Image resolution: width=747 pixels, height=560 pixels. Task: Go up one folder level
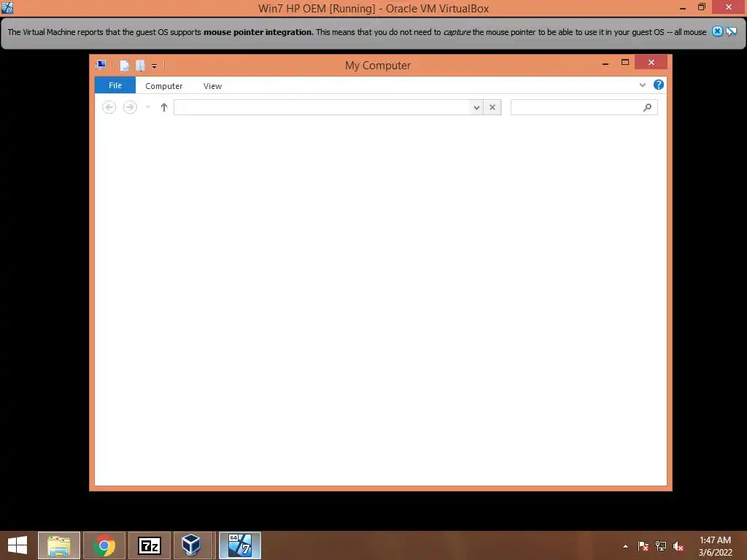click(164, 107)
